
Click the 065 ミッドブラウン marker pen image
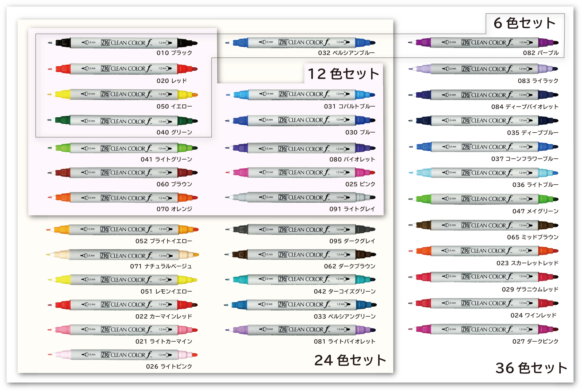tap(483, 225)
